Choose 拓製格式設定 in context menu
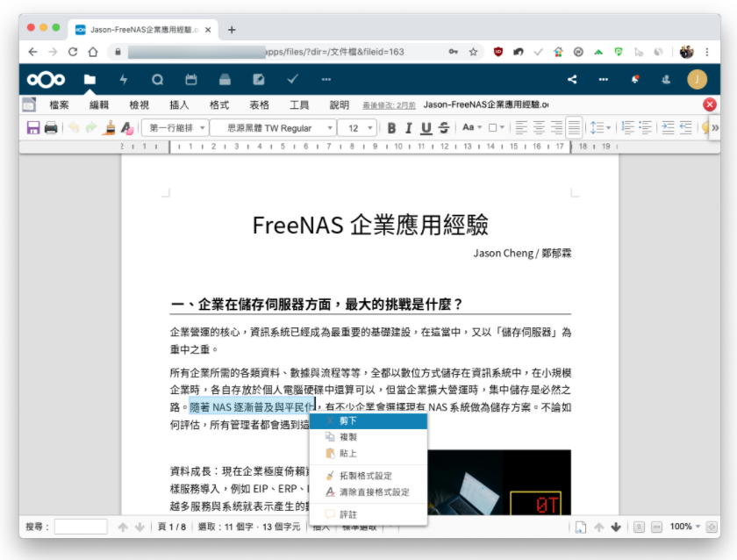Image resolution: width=737 pixels, height=560 pixels. (368, 476)
